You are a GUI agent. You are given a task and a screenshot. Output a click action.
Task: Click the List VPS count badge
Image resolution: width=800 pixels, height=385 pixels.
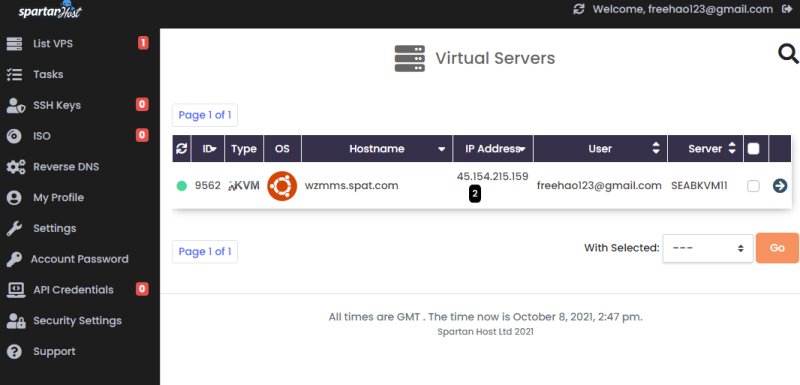point(143,43)
